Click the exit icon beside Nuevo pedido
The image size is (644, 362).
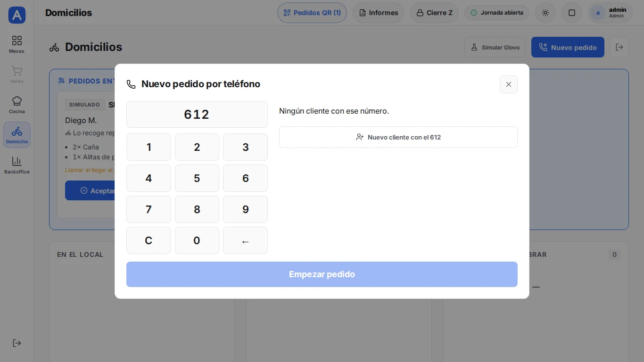point(619,47)
